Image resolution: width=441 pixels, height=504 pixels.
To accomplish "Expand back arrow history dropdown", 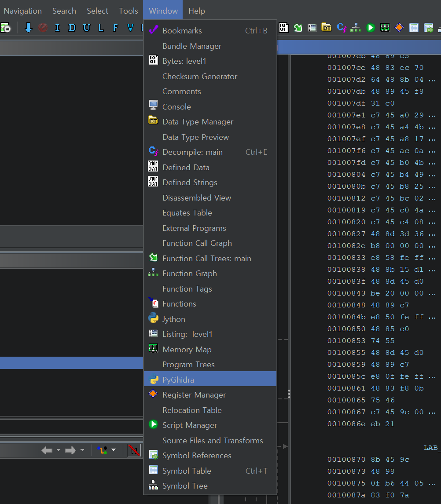I will tap(58, 450).
